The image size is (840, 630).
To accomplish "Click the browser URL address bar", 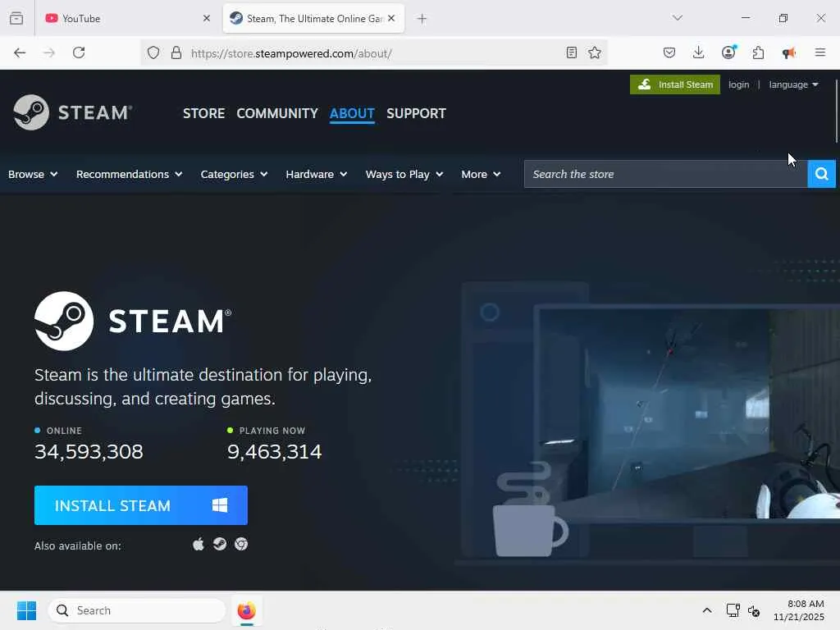I will 373,53.
